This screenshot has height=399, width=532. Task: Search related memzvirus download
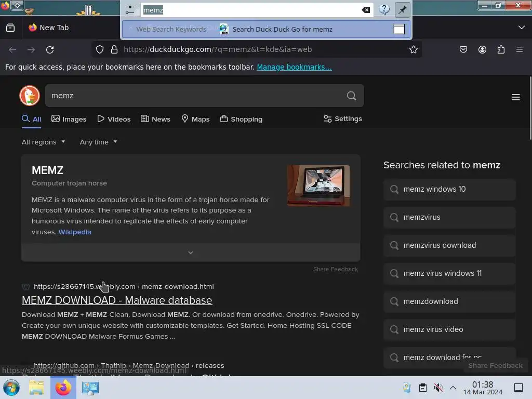(x=449, y=245)
